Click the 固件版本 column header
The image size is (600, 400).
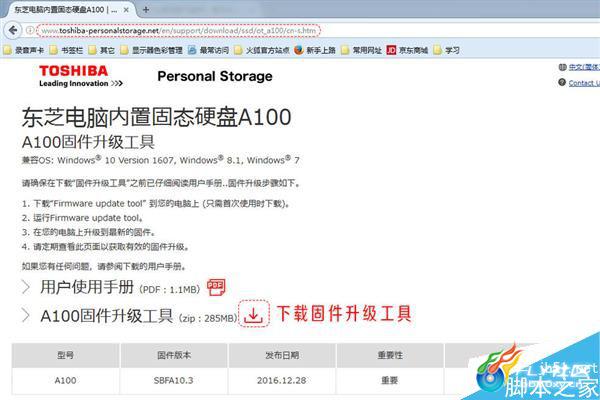coord(174,355)
